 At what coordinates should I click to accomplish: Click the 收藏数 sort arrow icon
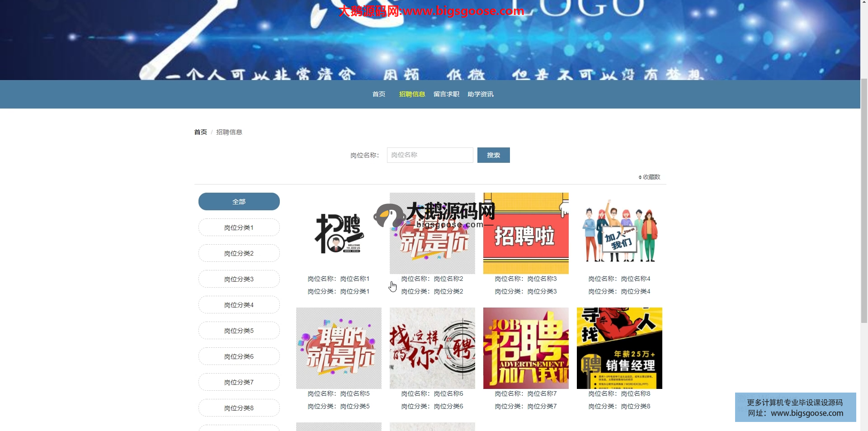pos(640,177)
